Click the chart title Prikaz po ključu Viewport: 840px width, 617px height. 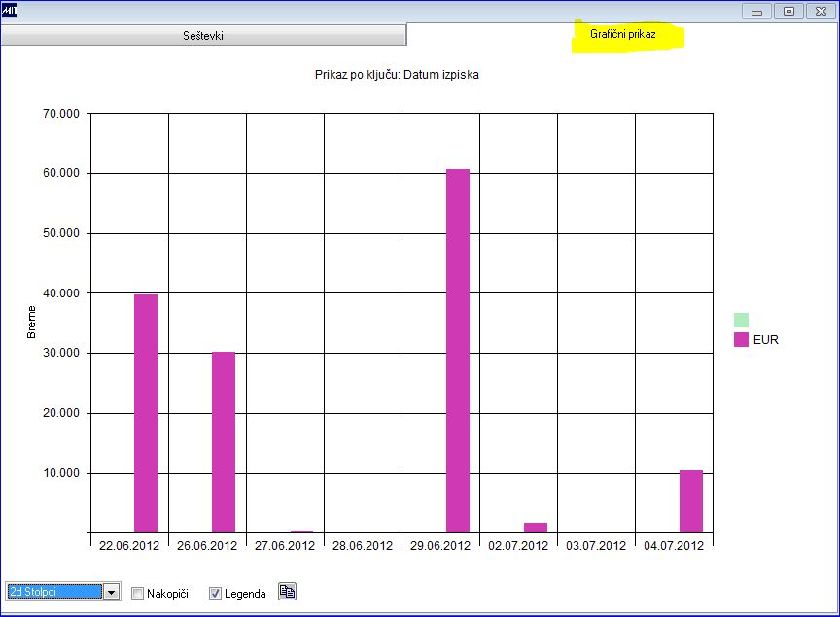(397, 75)
